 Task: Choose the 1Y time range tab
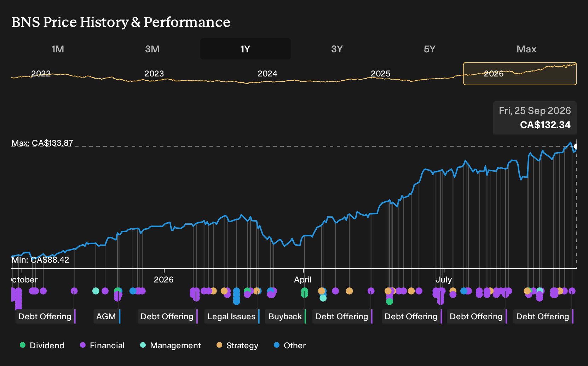[246, 49]
